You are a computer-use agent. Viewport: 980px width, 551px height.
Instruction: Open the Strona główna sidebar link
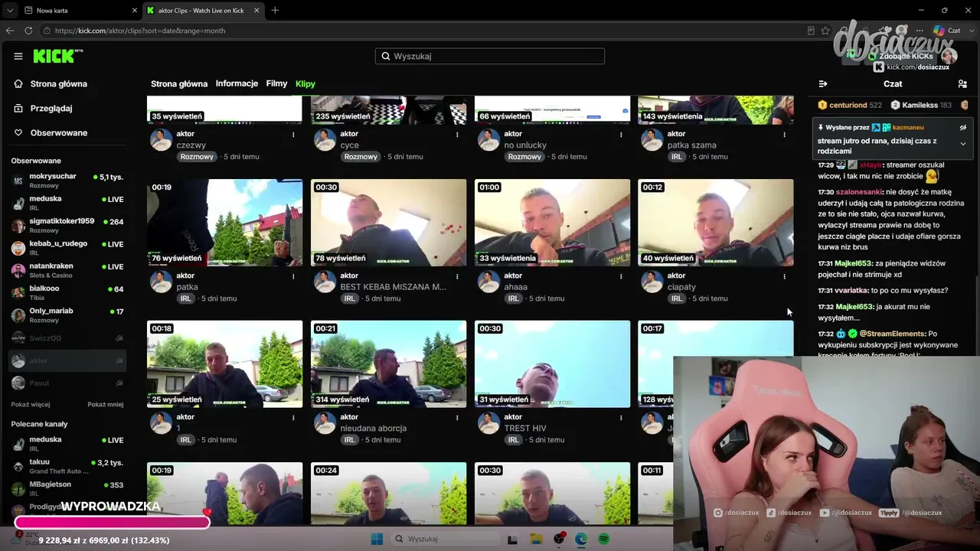[59, 84]
